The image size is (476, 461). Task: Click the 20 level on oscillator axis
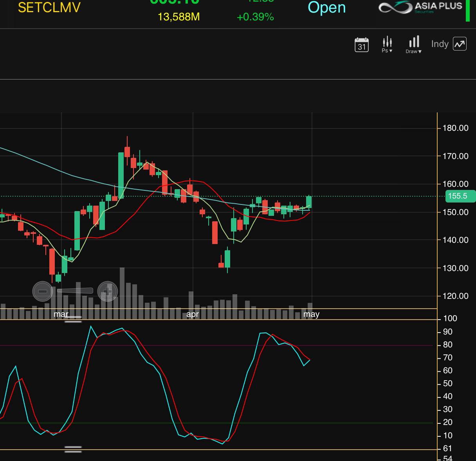coord(448,422)
